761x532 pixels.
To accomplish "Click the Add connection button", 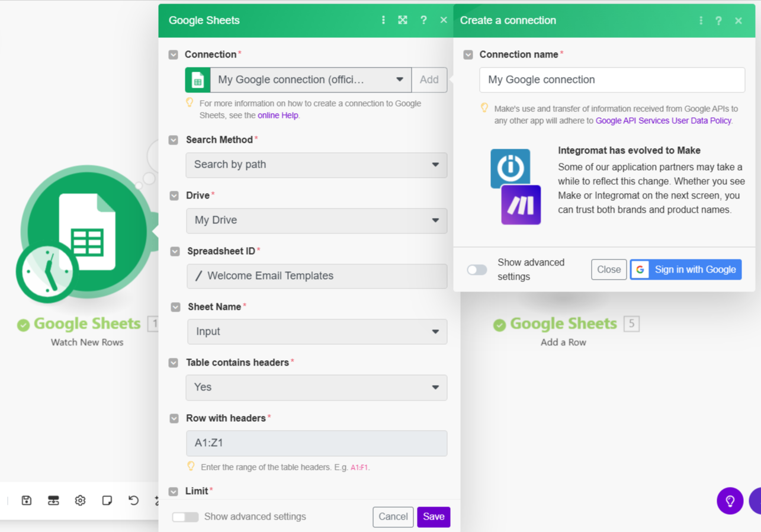I will point(429,80).
